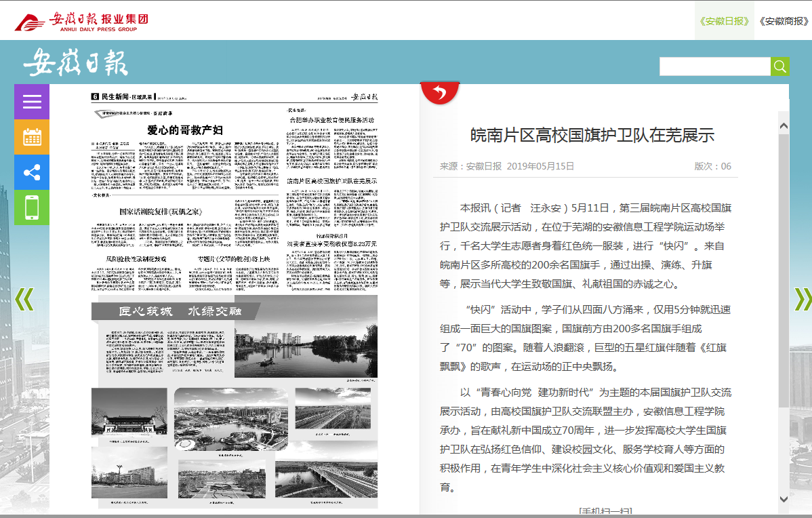Open the 国家话剧院复排《玩偶之家》 article

tap(160, 212)
